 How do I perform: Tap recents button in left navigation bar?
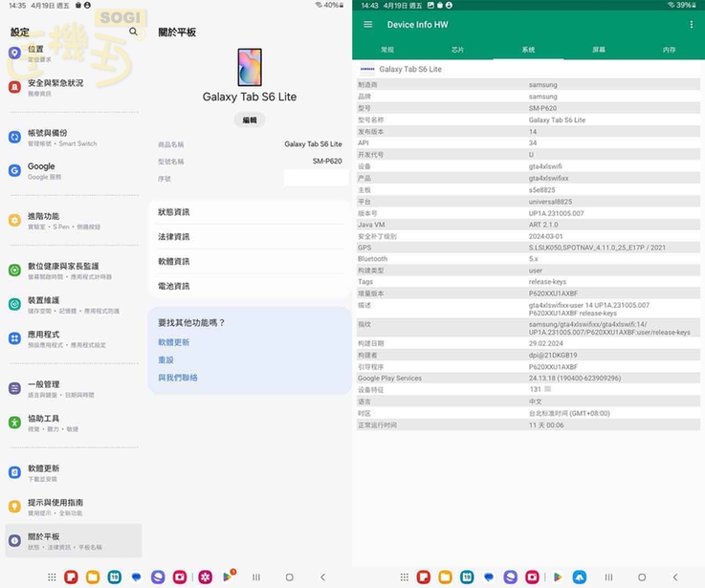click(256, 577)
